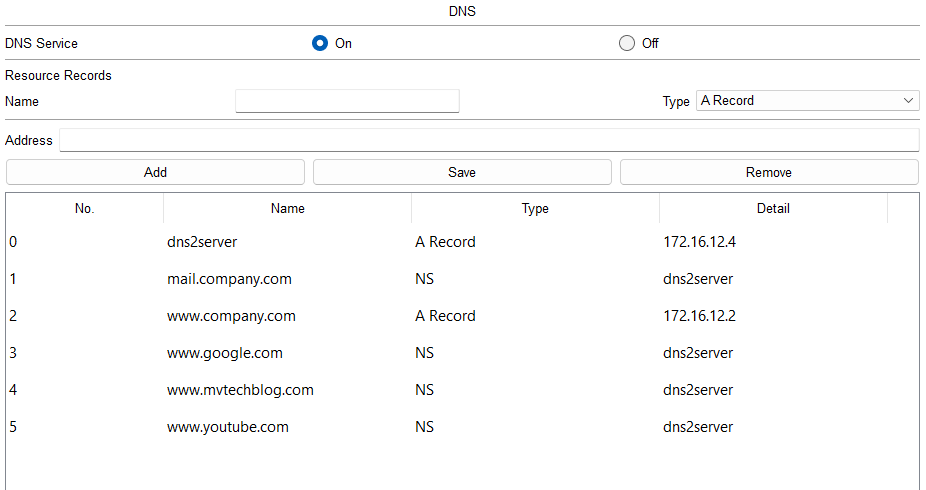Sort by the Name column header
Screen dimensions: 926x490
(x=288, y=208)
